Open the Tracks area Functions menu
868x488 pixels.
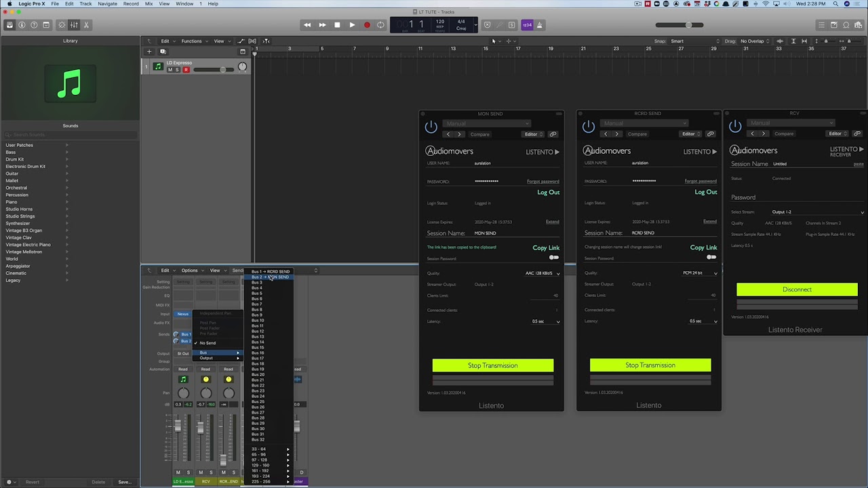193,41
